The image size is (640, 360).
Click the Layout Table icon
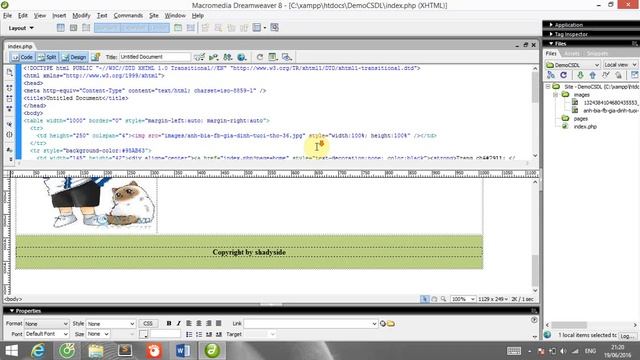pos(178,28)
